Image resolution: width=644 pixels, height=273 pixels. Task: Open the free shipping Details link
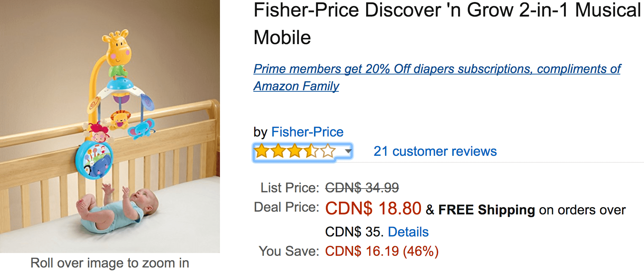408,232
